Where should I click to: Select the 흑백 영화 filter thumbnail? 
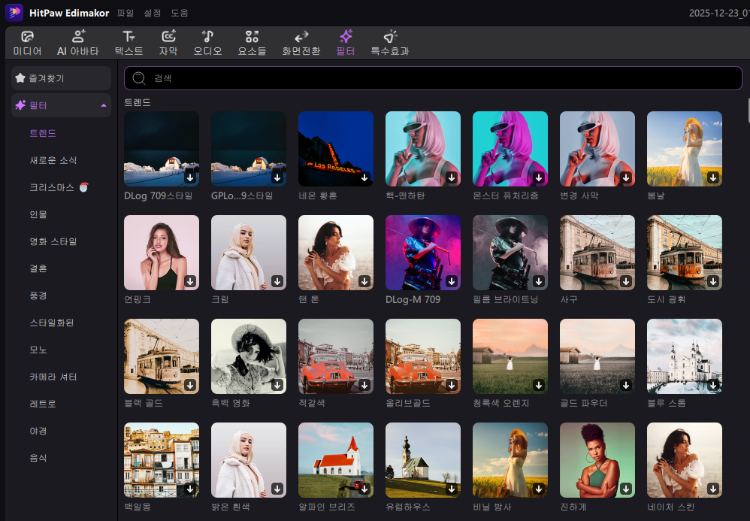coord(248,357)
